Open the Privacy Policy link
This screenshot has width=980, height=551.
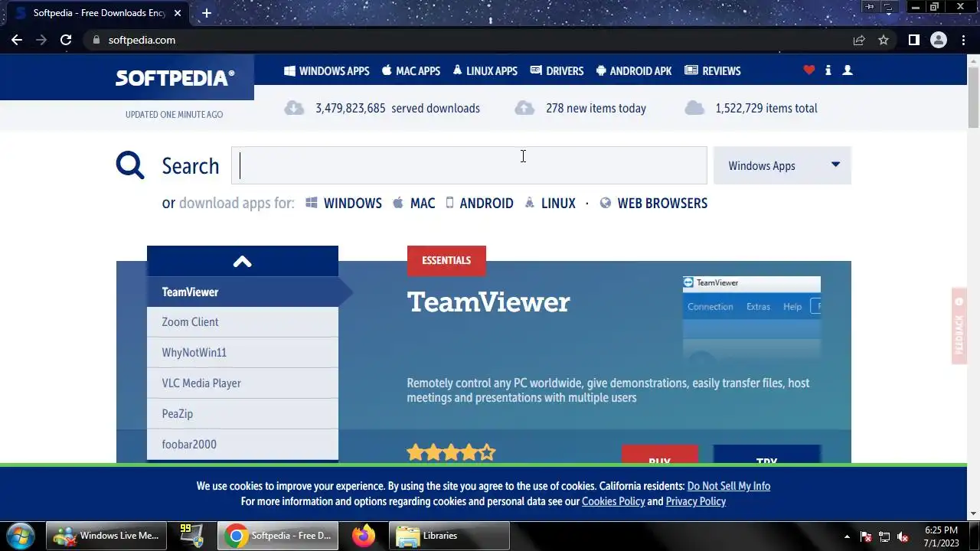[x=696, y=501]
